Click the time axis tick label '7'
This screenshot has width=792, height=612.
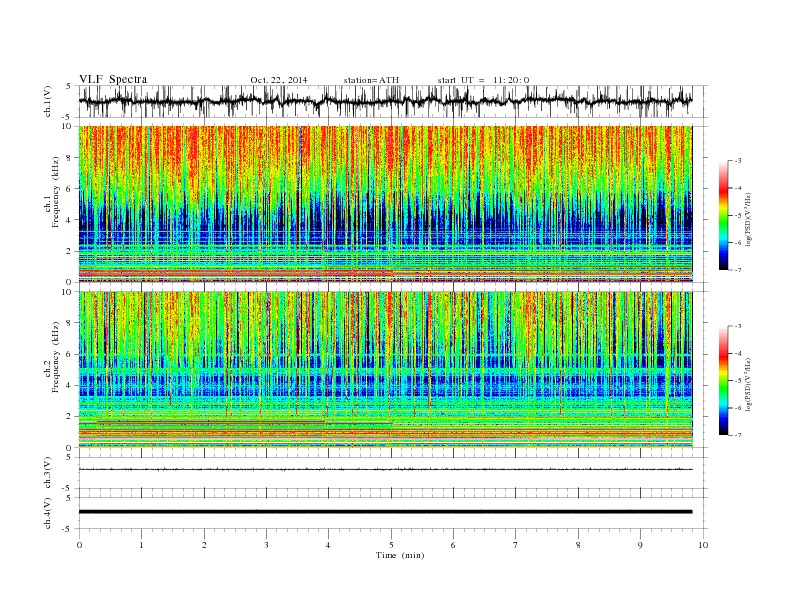pyautogui.click(x=516, y=545)
